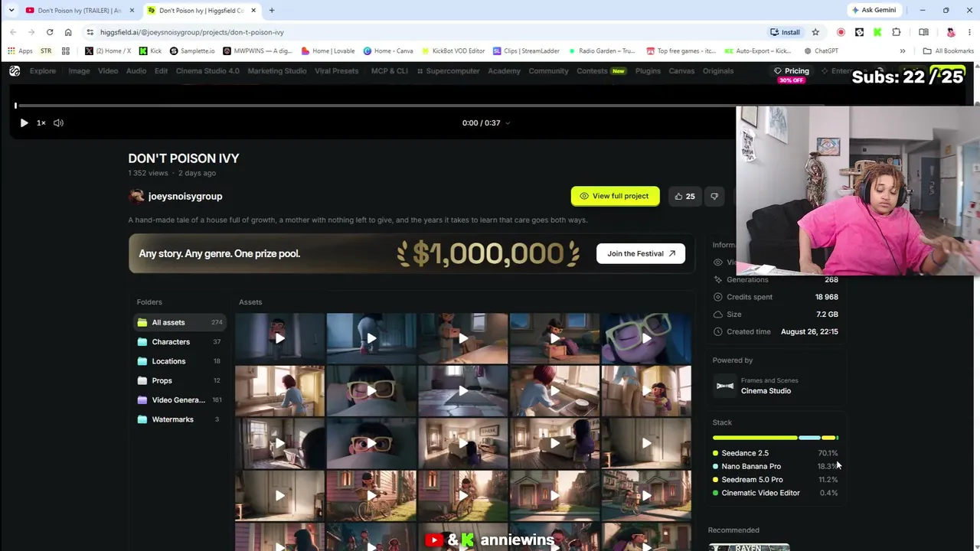The image size is (980, 551).
Task: Reload the current page
Action: coord(50,32)
